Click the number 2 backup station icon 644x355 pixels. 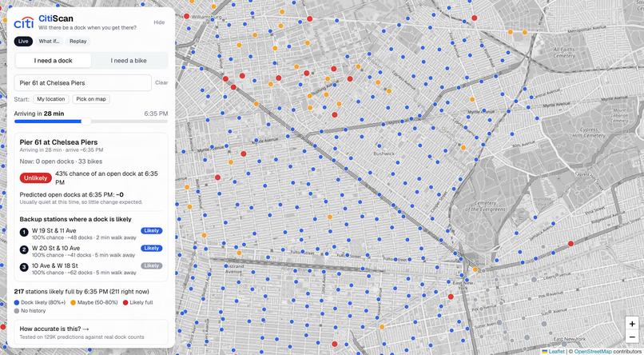[24, 249]
